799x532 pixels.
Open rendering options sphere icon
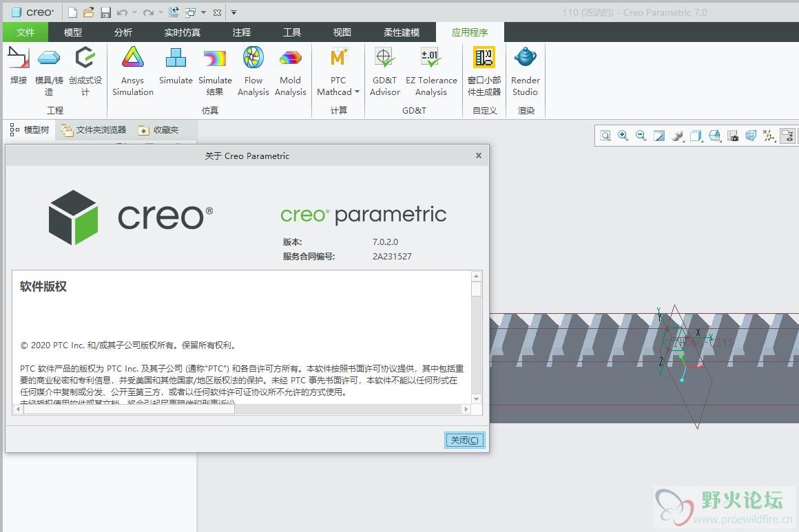[x=677, y=136]
